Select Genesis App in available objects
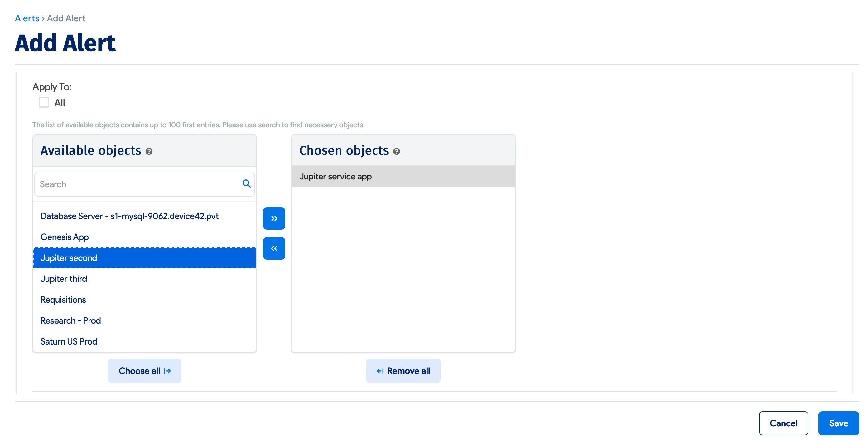Image resolution: width=868 pixels, height=440 pixels. coord(65,237)
